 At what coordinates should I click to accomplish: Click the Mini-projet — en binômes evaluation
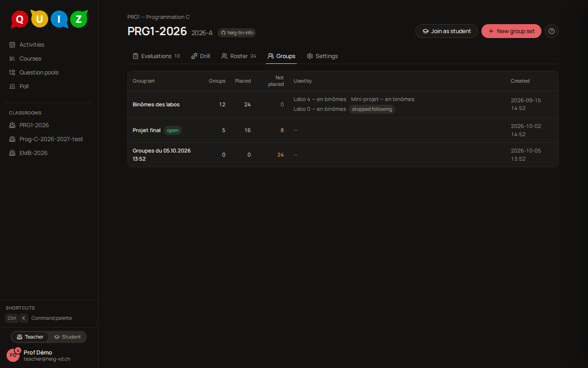(x=383, y=99)
